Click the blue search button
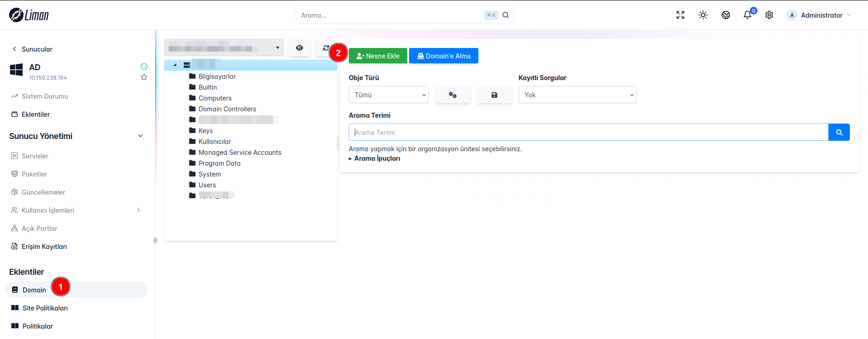This screenshot has width=868, height=339. point(839,132)
